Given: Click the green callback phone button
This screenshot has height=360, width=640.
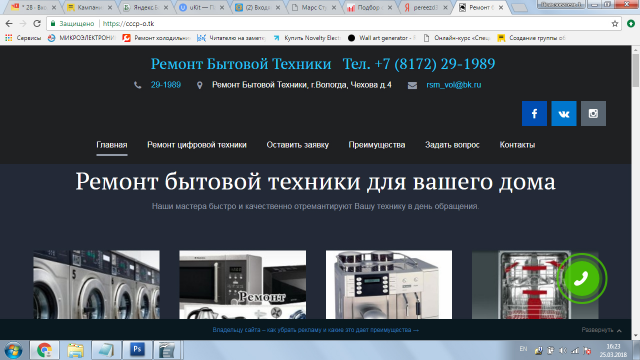Looking at the screenshot, I should tap(581, 278).
